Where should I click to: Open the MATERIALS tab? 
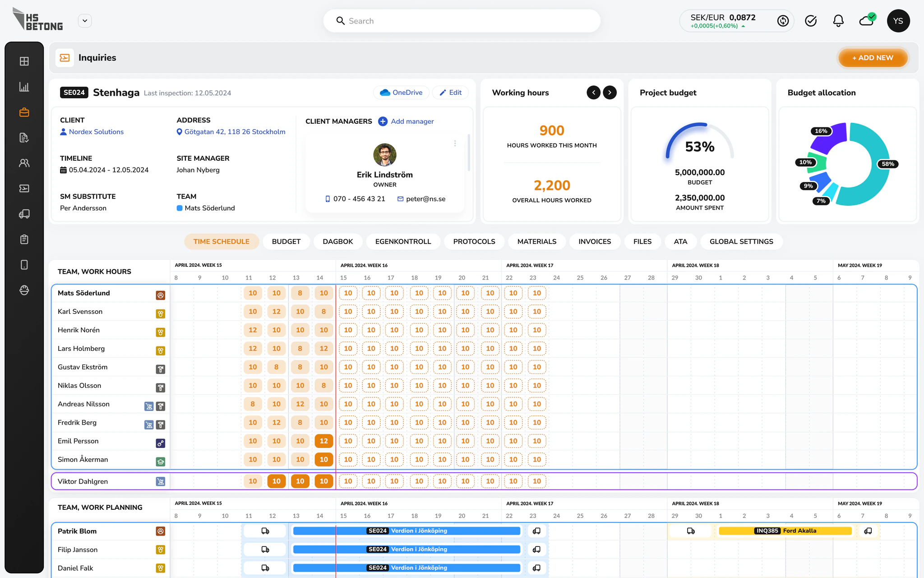(537, 242)
